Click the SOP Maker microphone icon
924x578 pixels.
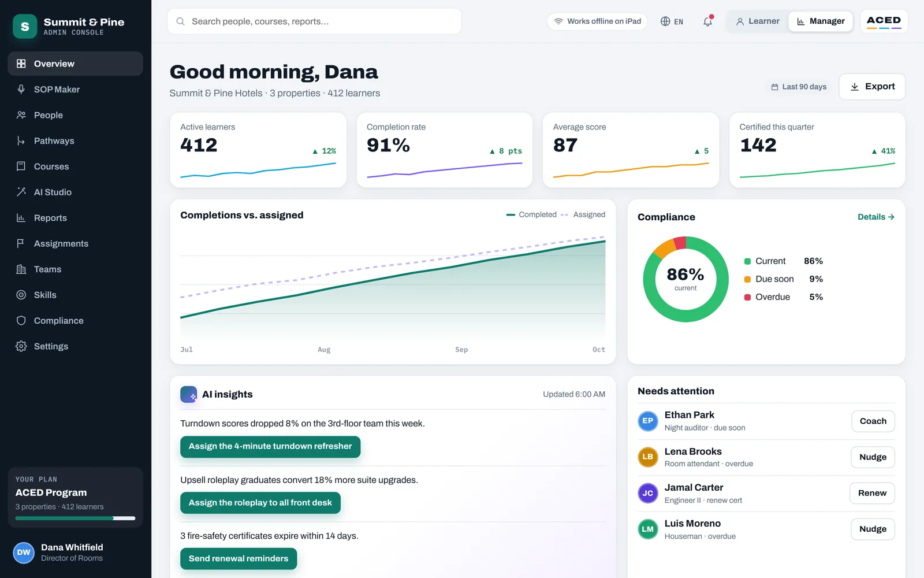(21, 90)
